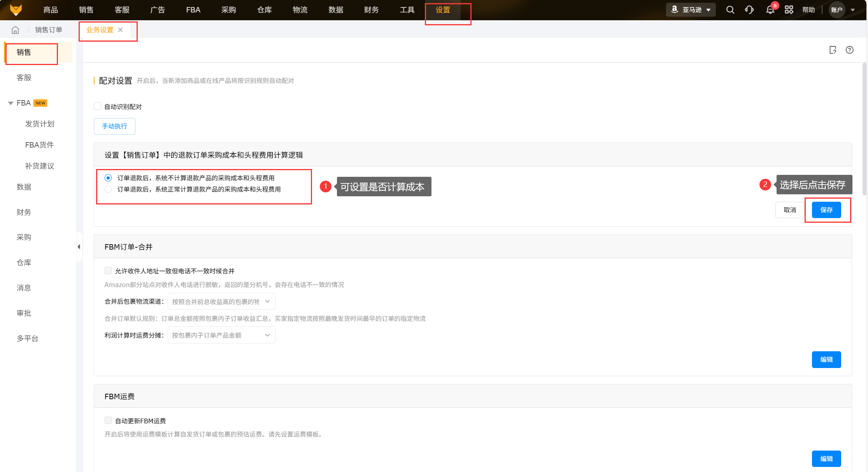Click the customer support headset icon
This screenshot has width=868, height=472.
[x=749, y=10]
